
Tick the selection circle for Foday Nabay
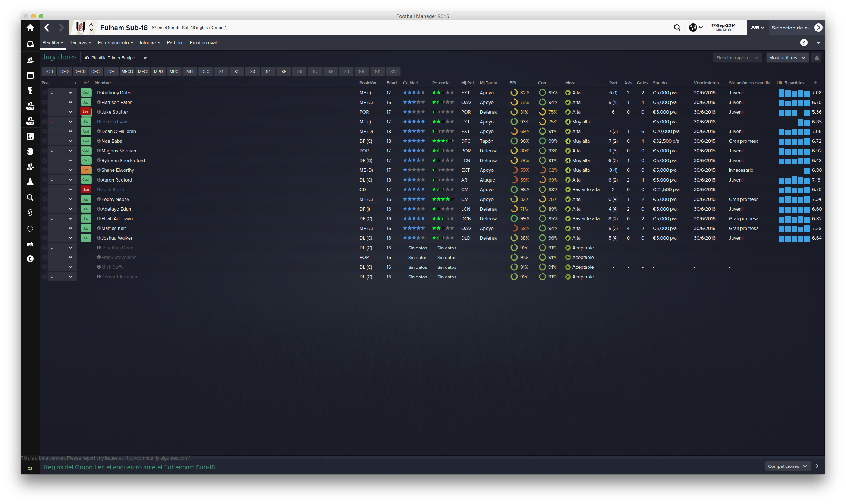click(x=44, y=199)
